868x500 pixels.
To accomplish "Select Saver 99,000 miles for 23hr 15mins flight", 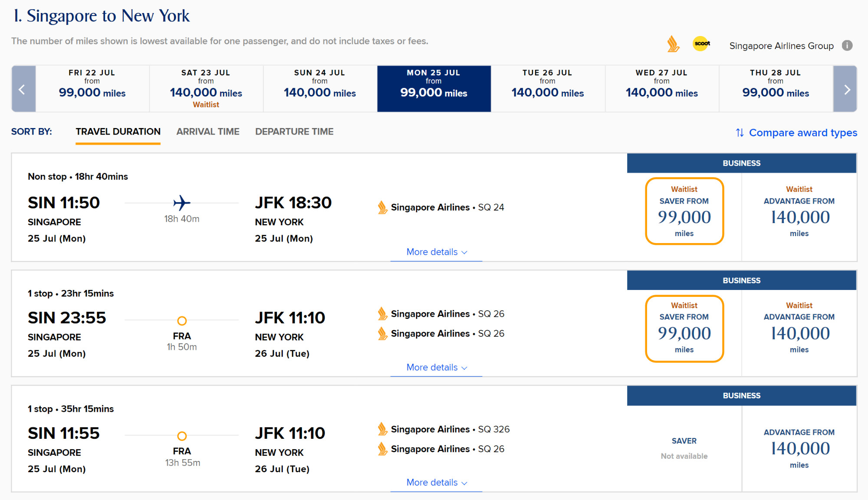I will [684, 329].
